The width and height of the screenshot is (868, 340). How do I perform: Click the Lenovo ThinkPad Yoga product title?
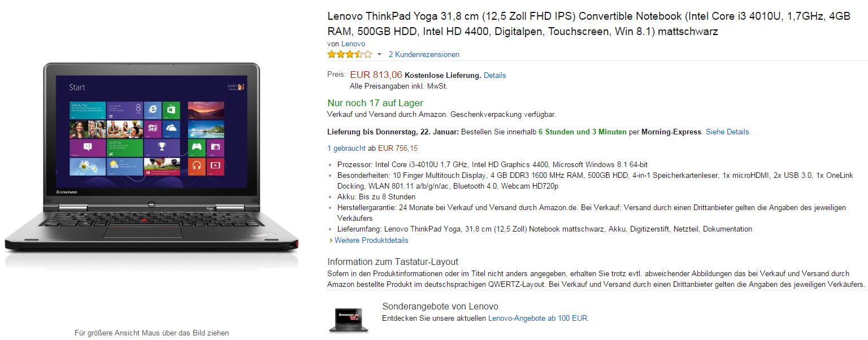[588, 24]
